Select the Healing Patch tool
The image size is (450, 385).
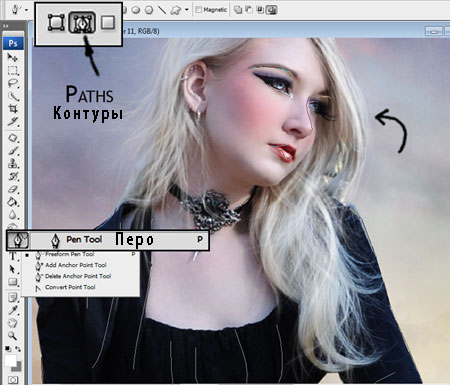click(13, 138)
